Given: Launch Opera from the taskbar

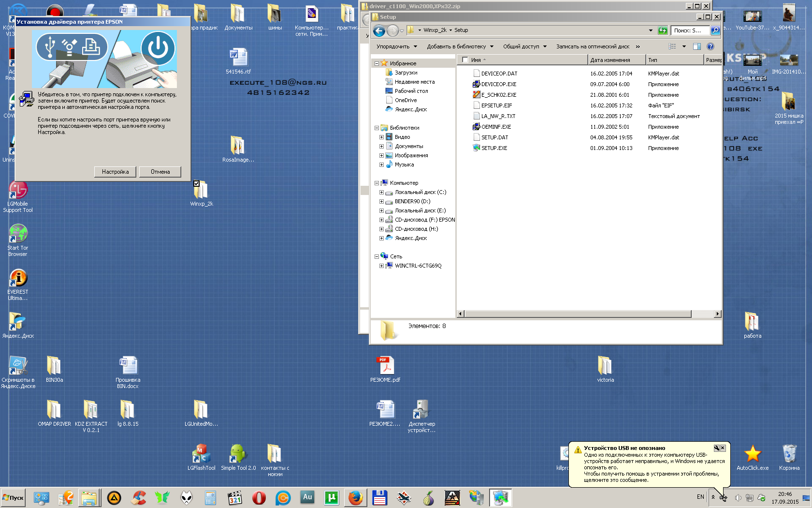Looking at the screenshot, I should (x=259, y=497).
